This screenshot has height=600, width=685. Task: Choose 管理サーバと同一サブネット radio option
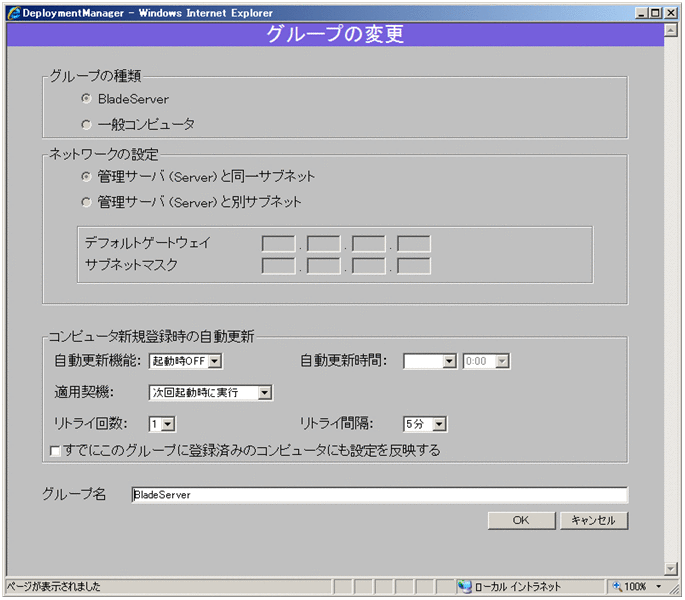click(86, 177)
